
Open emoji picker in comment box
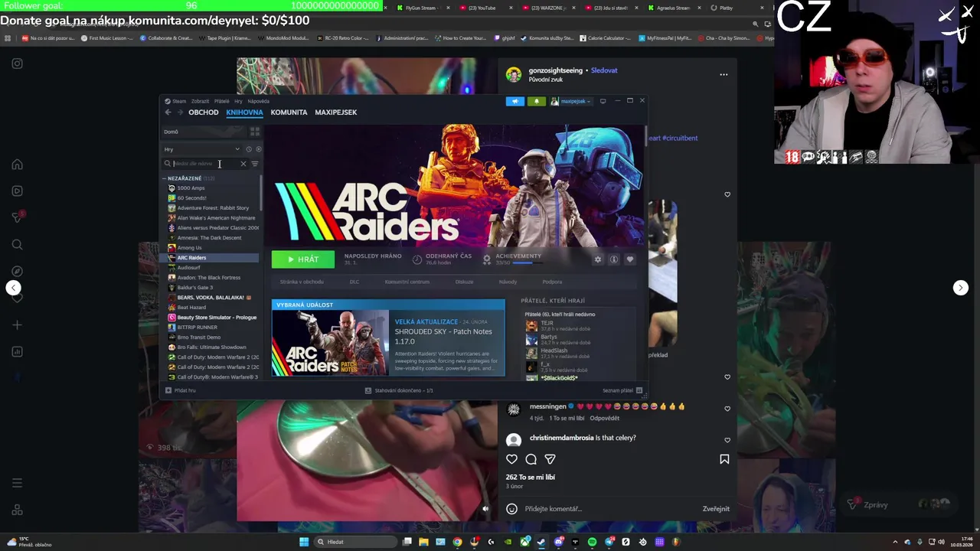pyautogui.click(x=512, y=509)
